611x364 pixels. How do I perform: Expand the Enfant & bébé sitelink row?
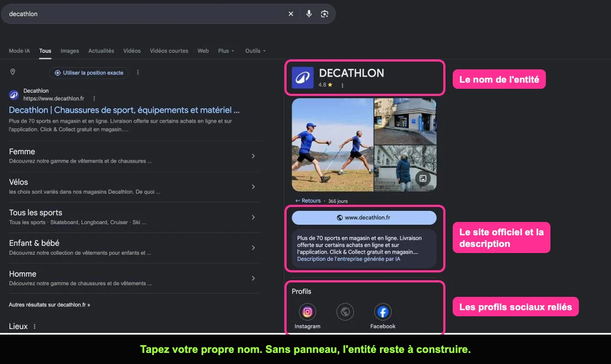[134, 248]
